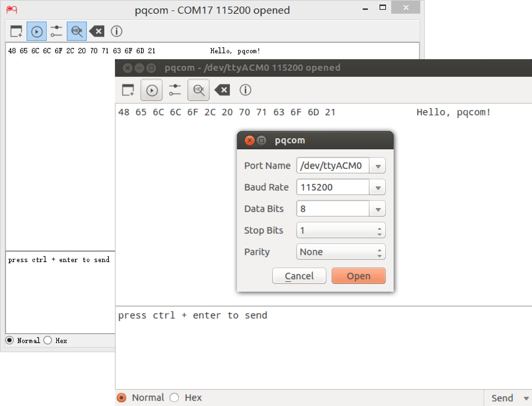532x406 pixels.
Task: Toggle HEX view icon in COM17 window
Action: pos(77,31)
